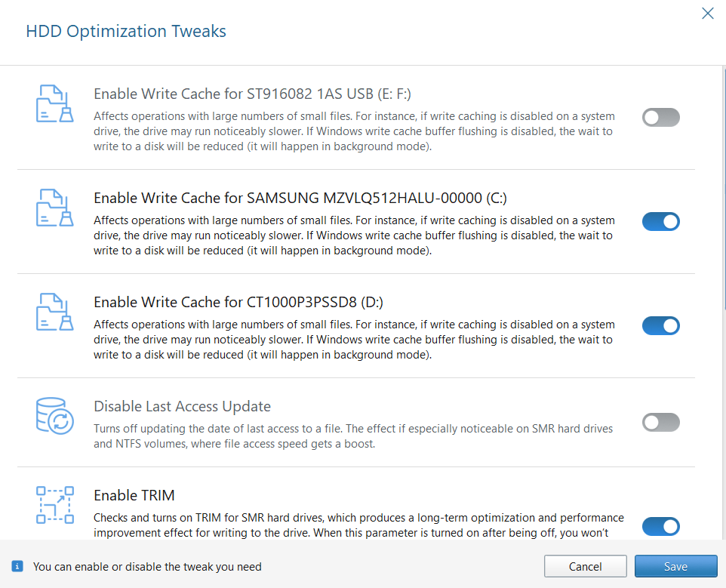The width and height of the screenshot is (726, 588).
Task: Click the info icon in the bottom bar
Action: click(x=17, y=565)
